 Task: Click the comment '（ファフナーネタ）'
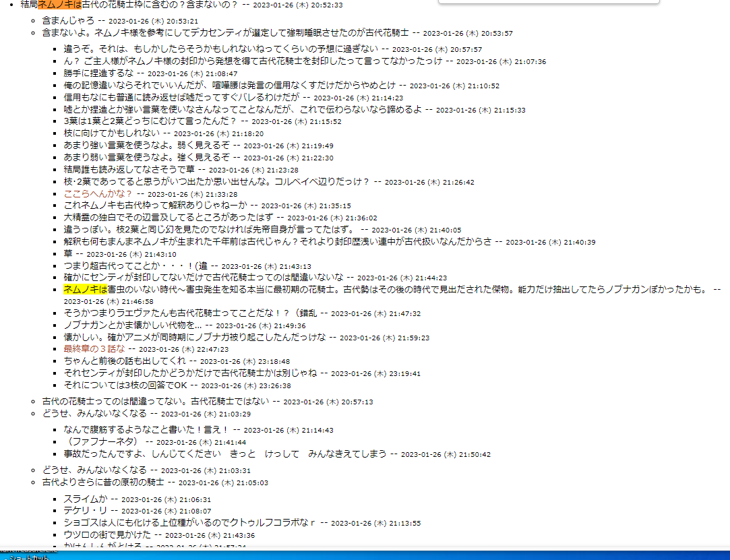click(103, 441)
